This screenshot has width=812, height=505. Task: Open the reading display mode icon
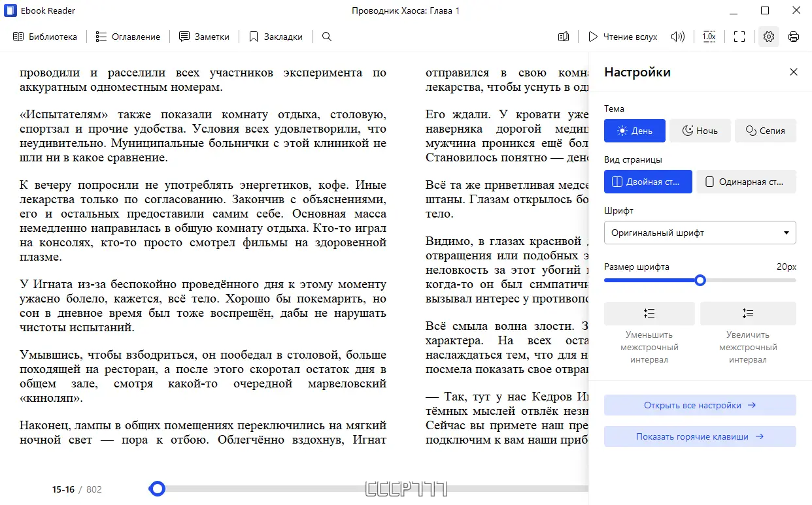[563, 37]
